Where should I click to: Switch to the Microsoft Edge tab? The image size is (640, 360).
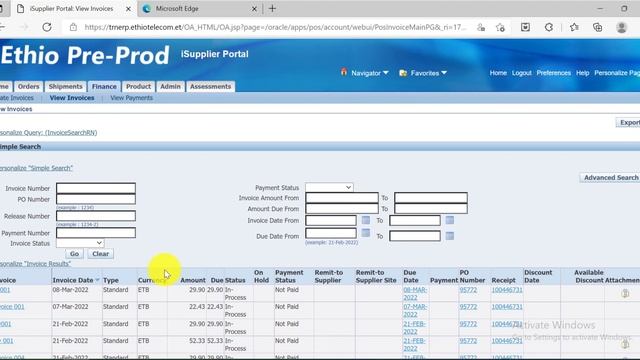pyautogui.click(x=200, y=9)
